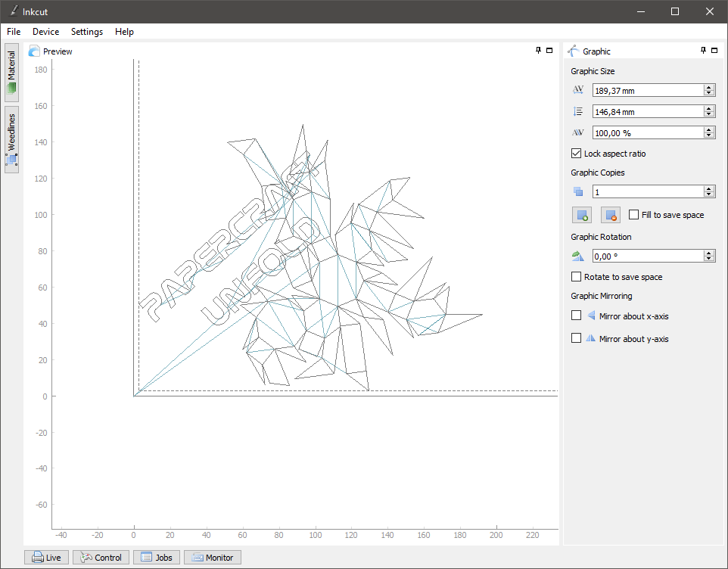Enable Rotate to save space checkbox
Screen dimensions: 728x569
(x=576, y=277)
